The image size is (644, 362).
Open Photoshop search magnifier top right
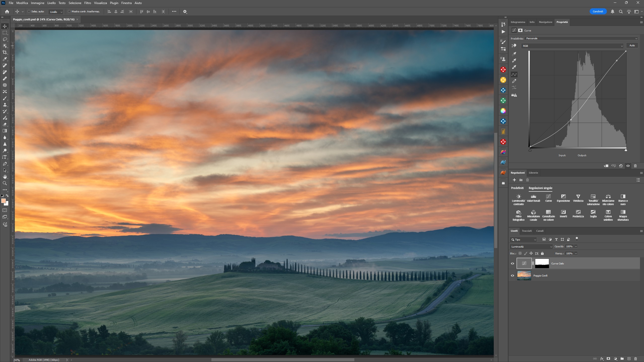pyautogui.click(x=621, y=12)
